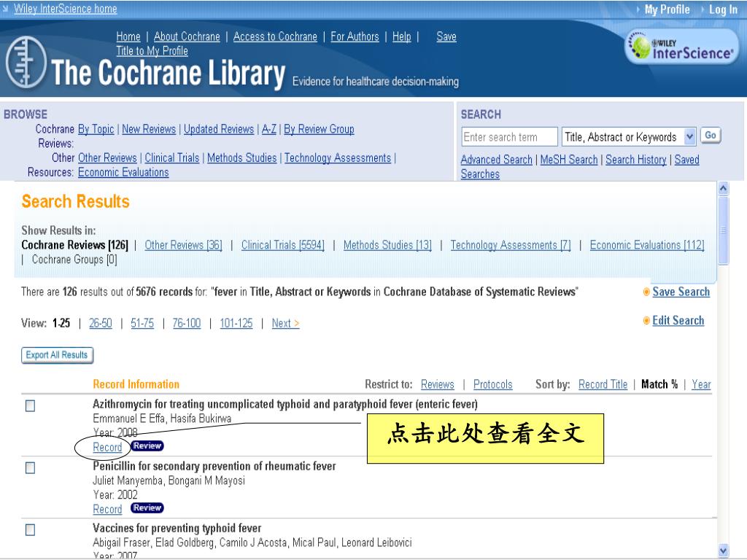View results 51-75
Image resolution: width=747 pixels, height=560 pixels.
click(x=142, y=323)
